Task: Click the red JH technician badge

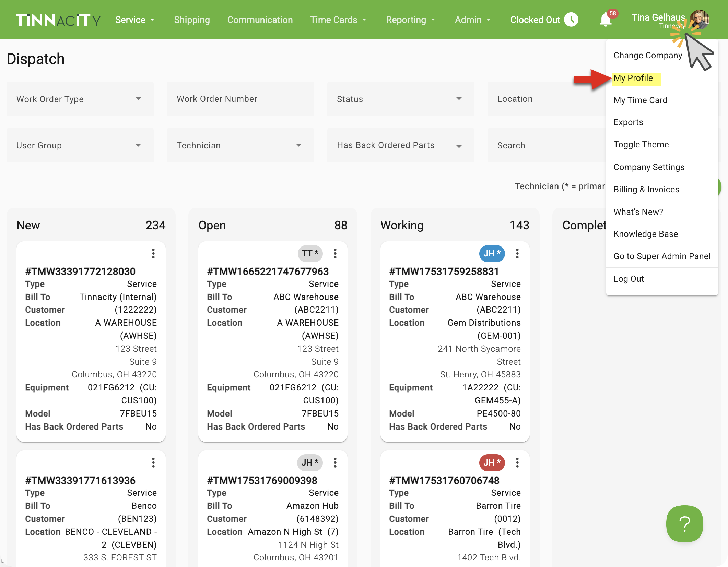Action: pos(492,462)
